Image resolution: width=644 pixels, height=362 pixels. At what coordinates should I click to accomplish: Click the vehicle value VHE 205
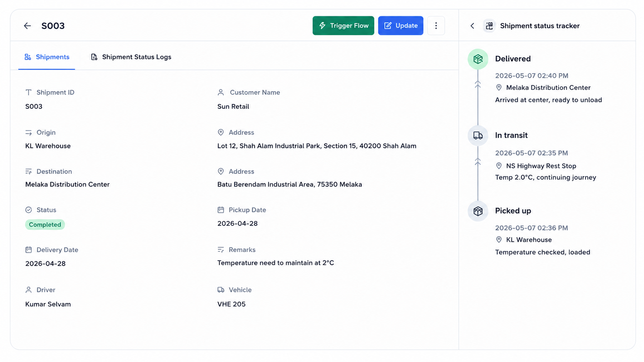231,304
